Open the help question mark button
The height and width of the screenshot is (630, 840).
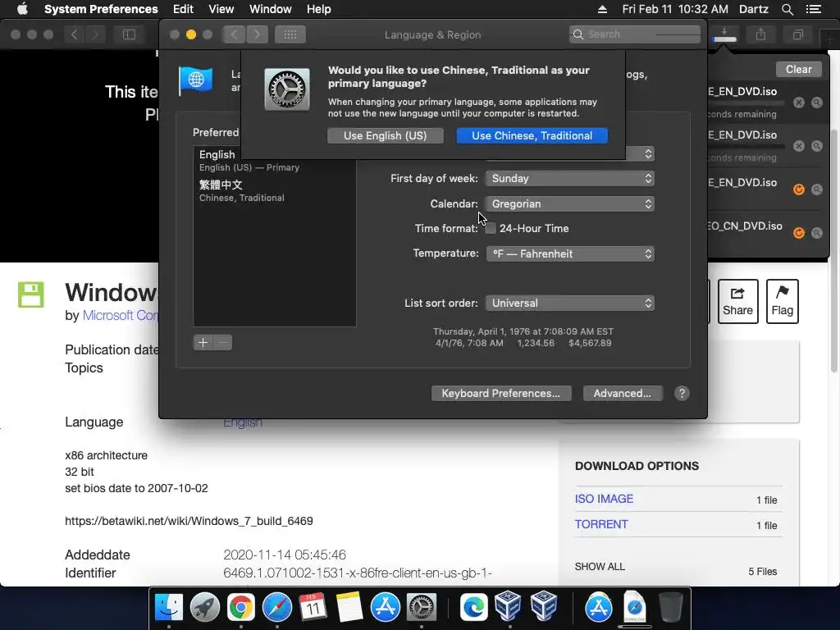[682, 393]
